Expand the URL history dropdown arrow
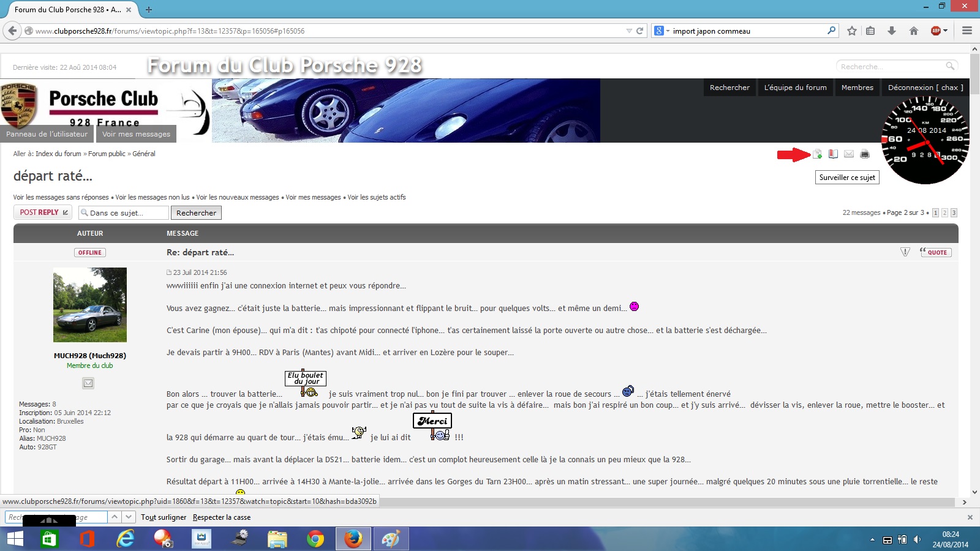Viewport: 980px width, 551px height. coord(629,31)
